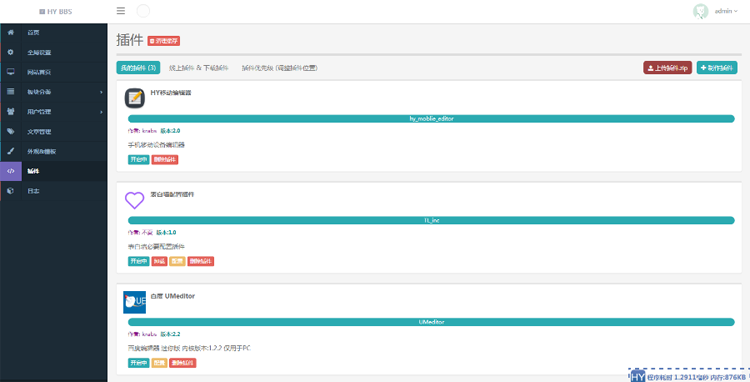Toggle the teal enabled button for the heart plugin
The image size is (750, 382).
coord(139,262)
